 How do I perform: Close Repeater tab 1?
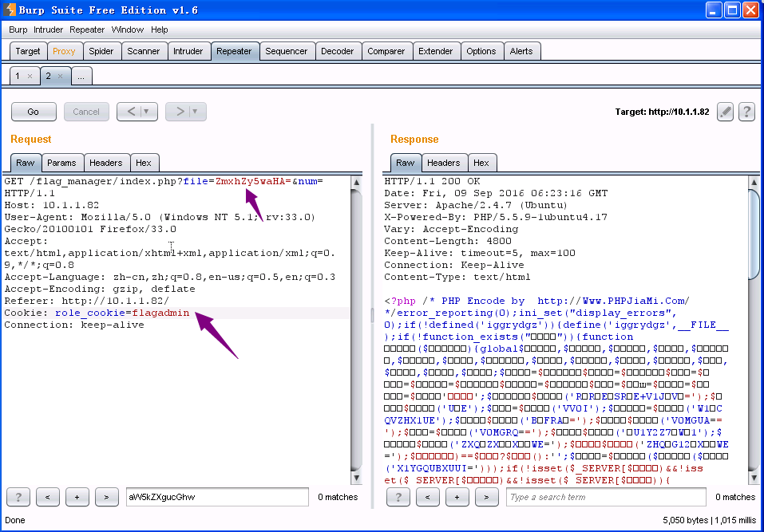pos(30,76)
